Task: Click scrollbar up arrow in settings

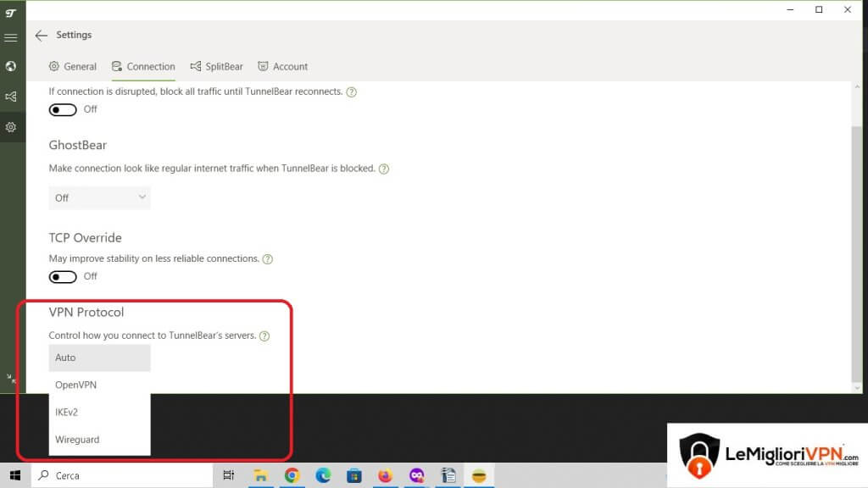Action: click(857, 87)
